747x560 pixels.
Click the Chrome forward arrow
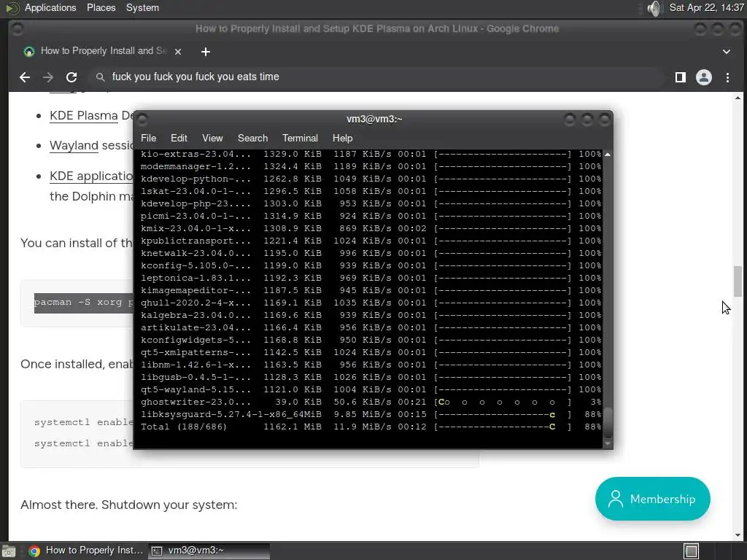pyautogui.click(x=48, y=77)
